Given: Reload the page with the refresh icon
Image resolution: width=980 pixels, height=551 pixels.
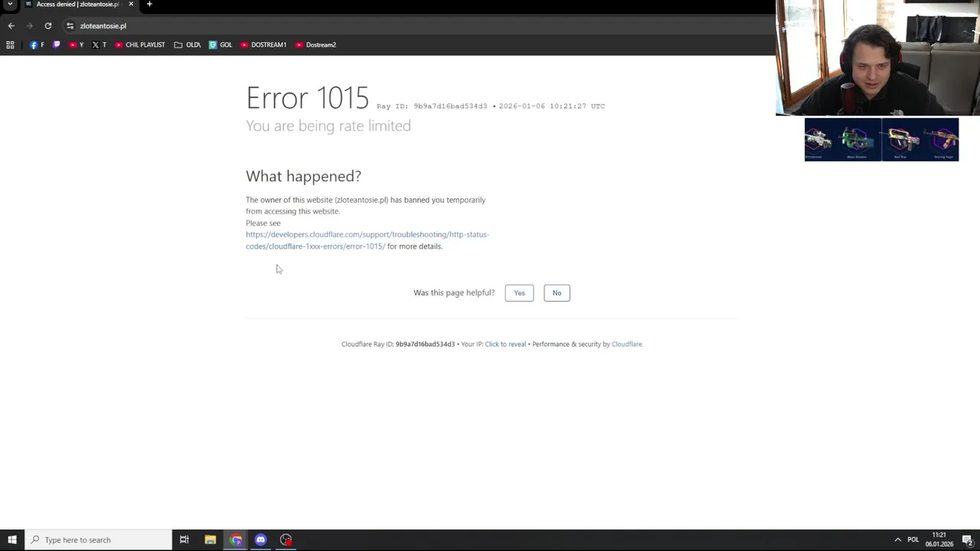Looking at the screenshot, I should click(47, 26).
